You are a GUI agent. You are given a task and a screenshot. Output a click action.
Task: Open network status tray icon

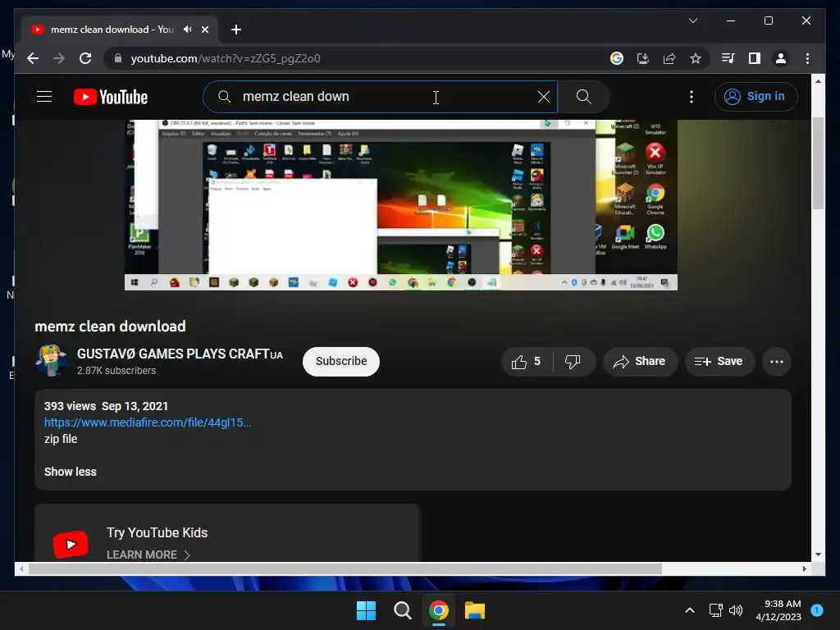715,610
